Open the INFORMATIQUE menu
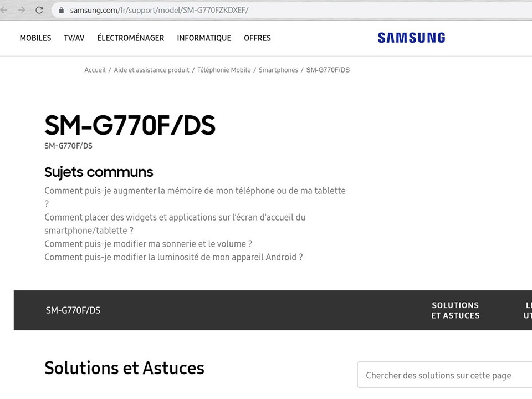Image resolution: width=532 pixels, height=399 pixels. 204,38
